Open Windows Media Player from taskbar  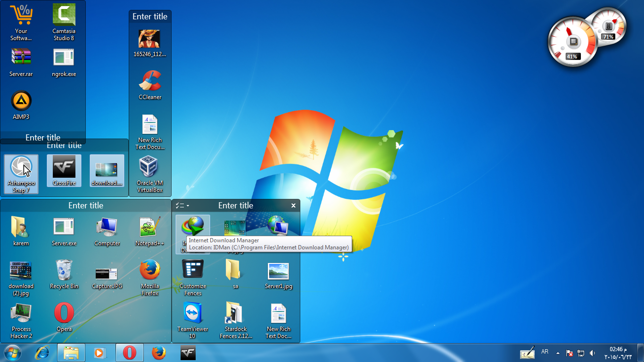tap(100, 353)
